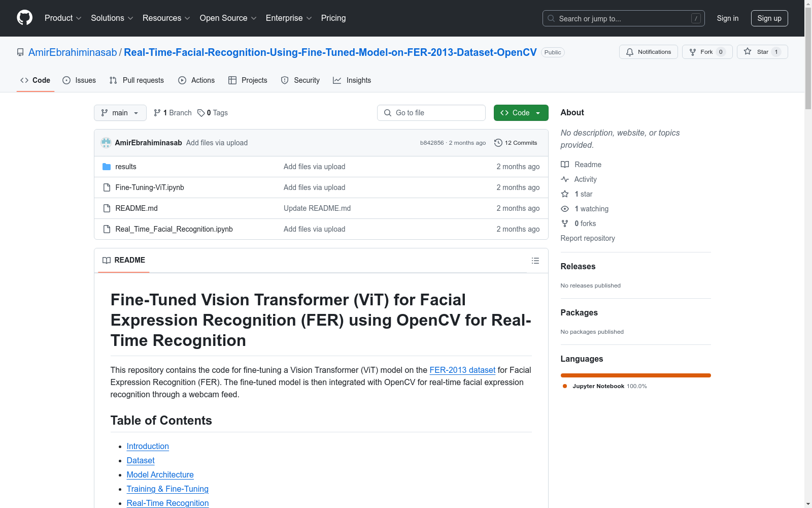Image resolution: width=812 pixels, height=508 pixels.
Task: Click the Notifications button
Action: (x=649, y=52)
